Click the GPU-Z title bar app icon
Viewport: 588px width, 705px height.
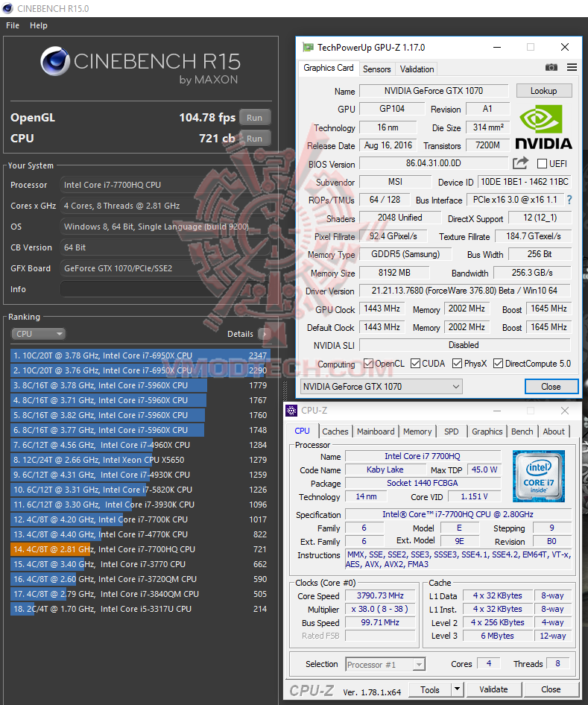[x=308, y=47]
